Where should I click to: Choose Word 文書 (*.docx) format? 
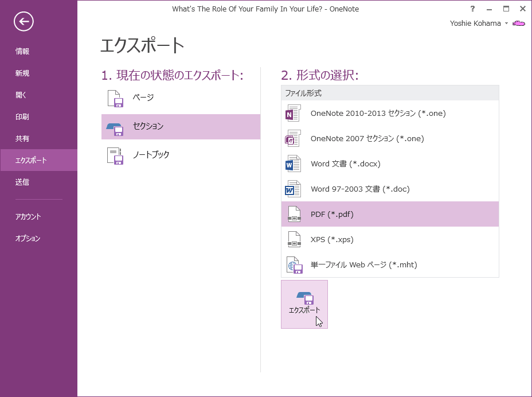(x=390, y=164)
